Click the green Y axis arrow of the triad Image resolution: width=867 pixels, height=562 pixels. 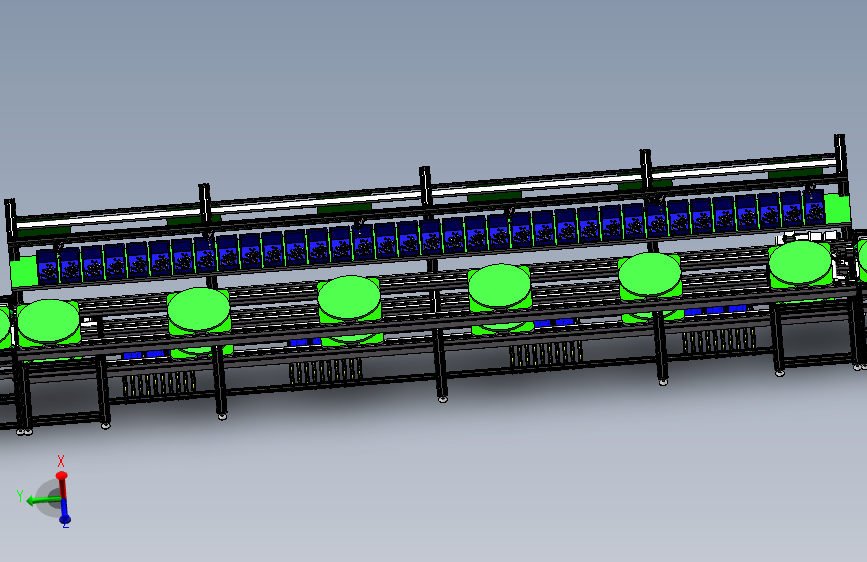[43, 501]
